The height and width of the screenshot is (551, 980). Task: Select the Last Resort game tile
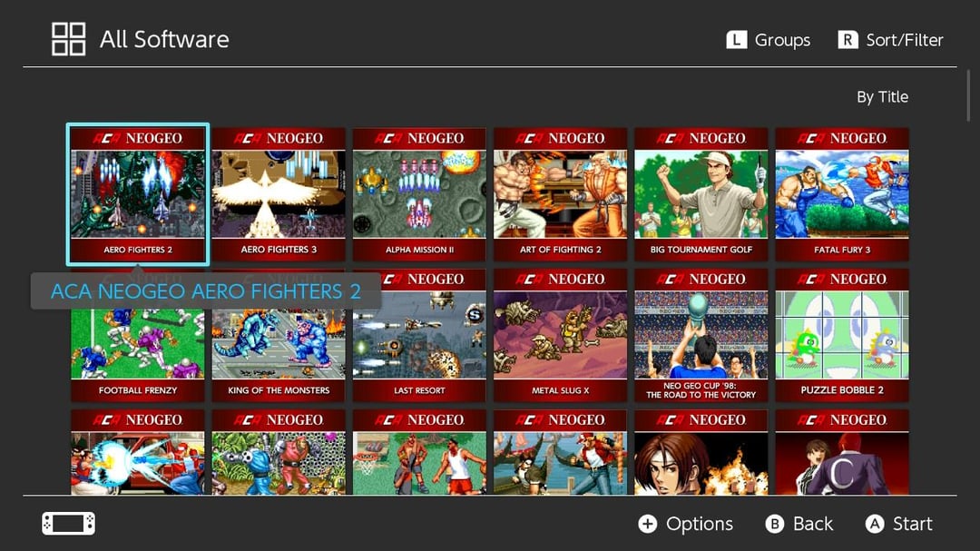[x=419, y=335]
